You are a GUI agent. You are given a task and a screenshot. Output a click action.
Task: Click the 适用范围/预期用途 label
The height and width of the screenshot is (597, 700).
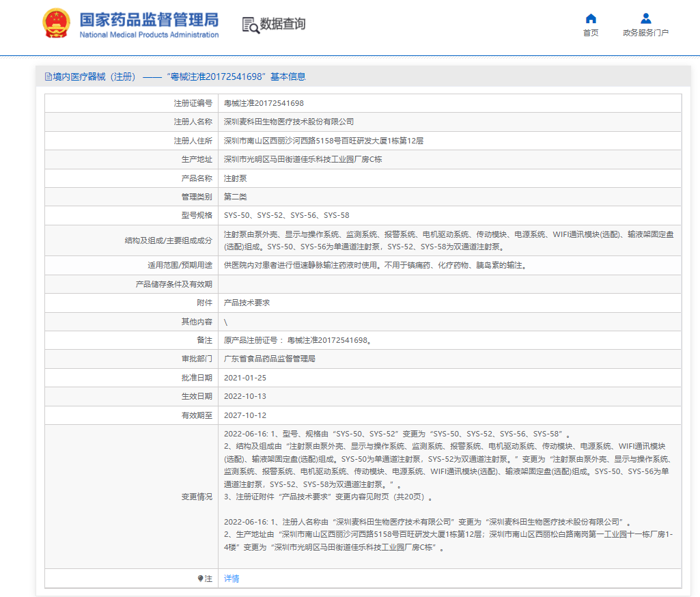(180, 265)
